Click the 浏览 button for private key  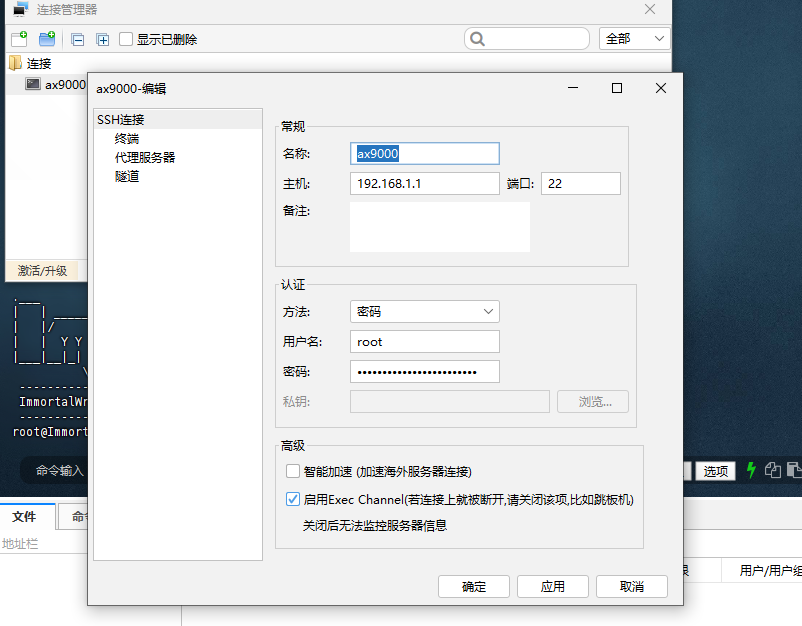click(592, 401)
